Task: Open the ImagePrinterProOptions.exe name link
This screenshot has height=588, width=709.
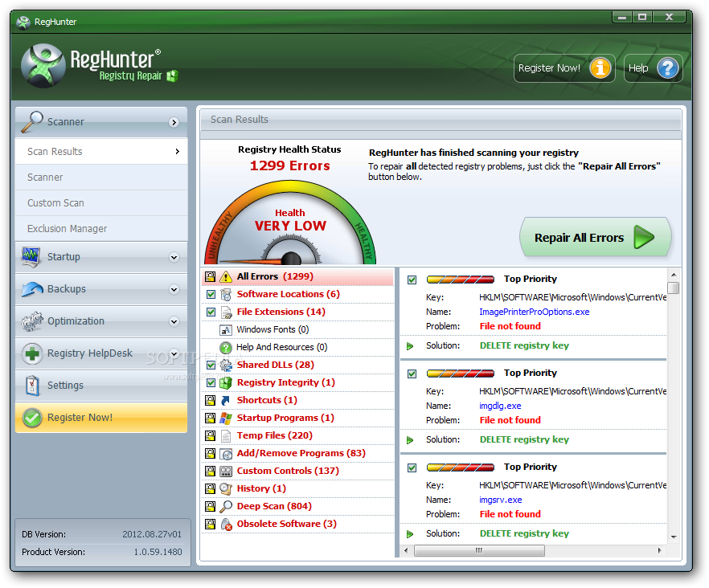Action: [x=534, y=312]
